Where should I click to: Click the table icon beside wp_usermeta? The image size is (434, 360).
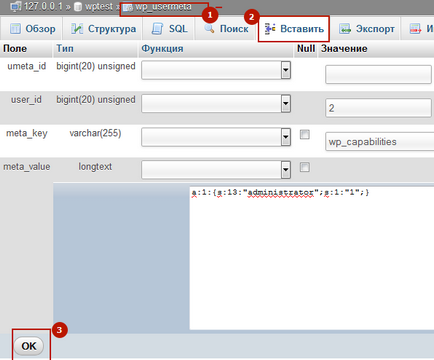coord(128,7)
